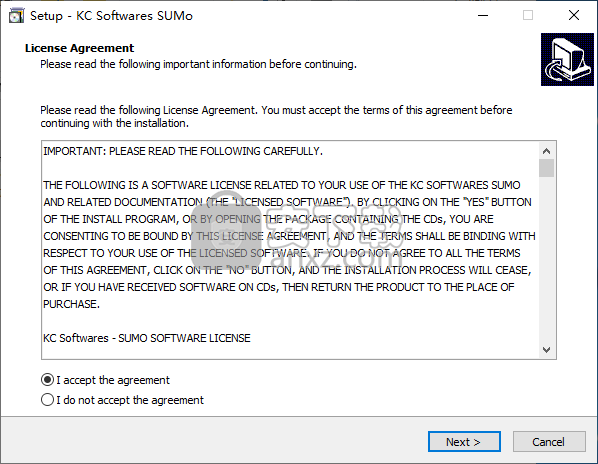This screenshot has height=464, width=598.
Task: Click the 'License Agreement' heading
Action: coord(79,48)
